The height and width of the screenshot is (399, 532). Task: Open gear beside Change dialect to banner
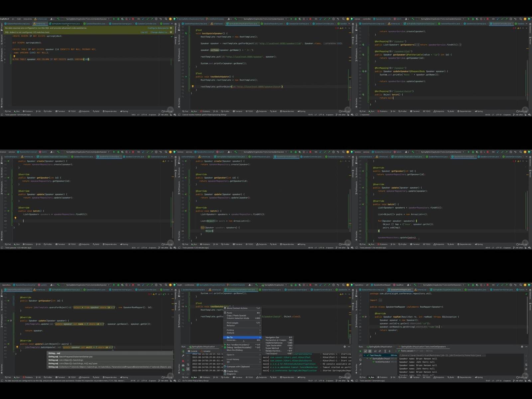pos(171,32)
